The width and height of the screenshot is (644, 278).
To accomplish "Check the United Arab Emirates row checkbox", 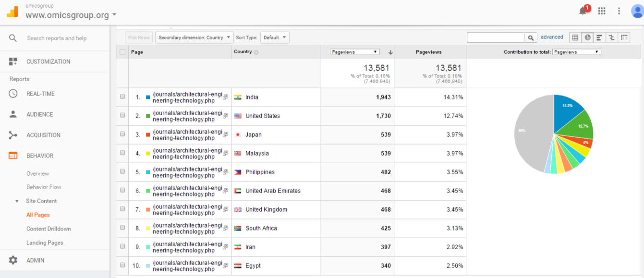I will (x=122, y=190).
